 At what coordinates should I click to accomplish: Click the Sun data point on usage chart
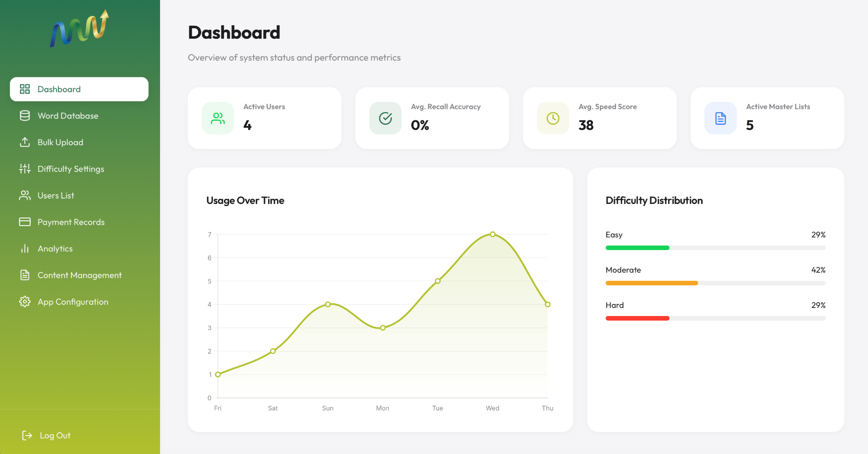pos(328,304)
